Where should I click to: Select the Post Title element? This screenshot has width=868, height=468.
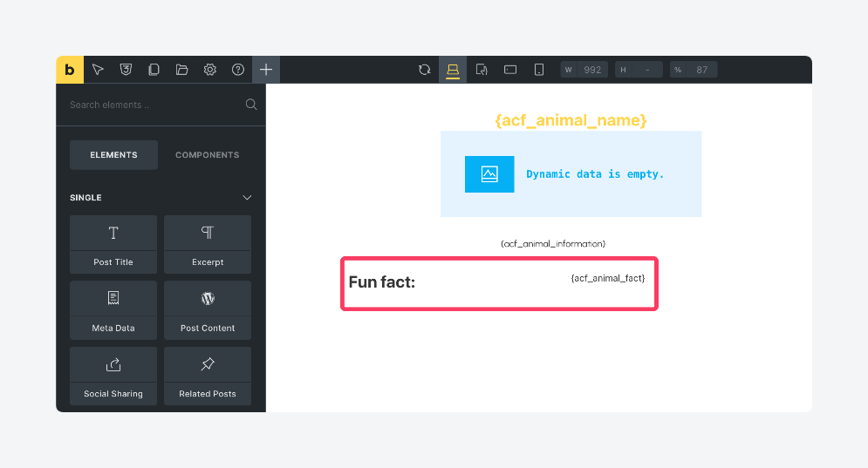[113, 245]
